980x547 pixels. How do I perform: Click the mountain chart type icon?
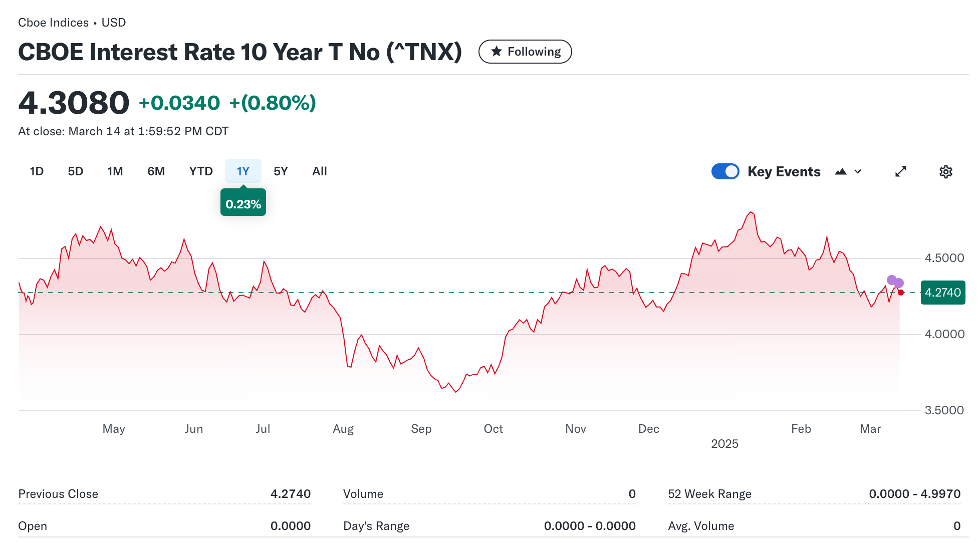[x=841, y=172]
